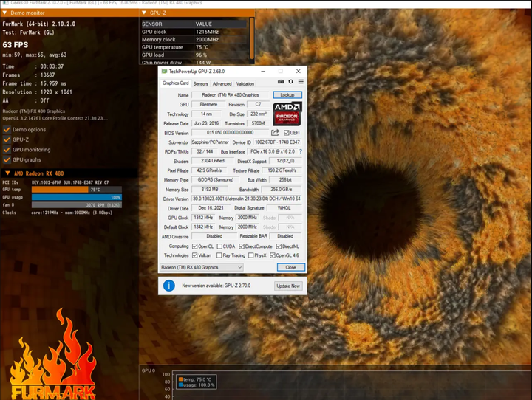Click the Subvendor Sapphire/PCPartner field
Viewport: 532px width, 400px height.
[x=211, y=142]
